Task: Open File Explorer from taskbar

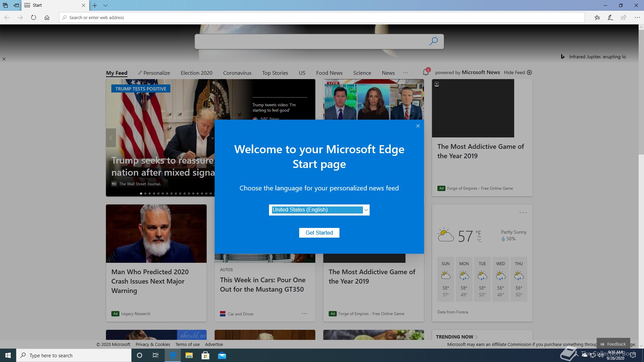Action: pyautogui.click(x=189, y=355)
